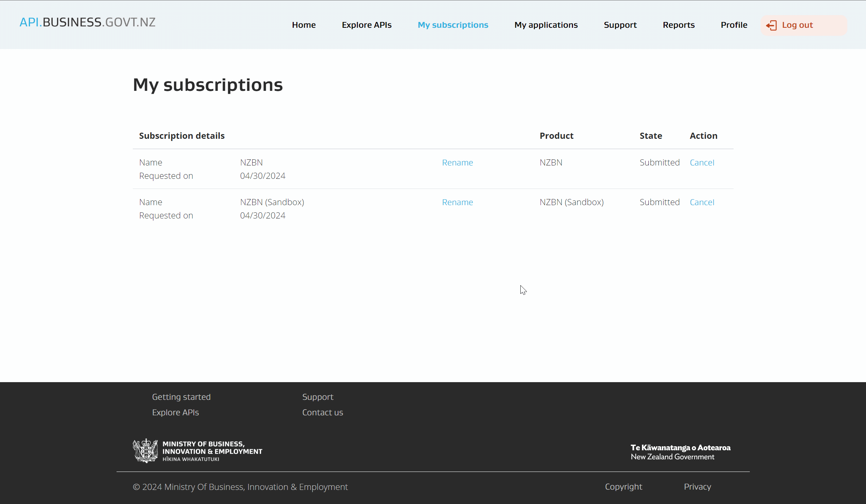866x504 pixels.
Task: Rename the NZBN subscription
Action: tap(458, 163)
